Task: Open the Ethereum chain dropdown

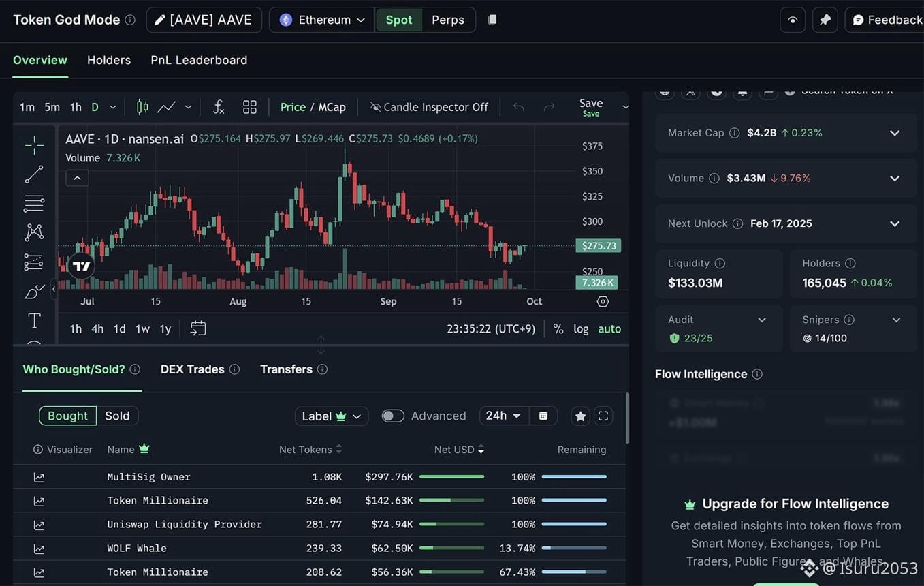Action: tap(321, 20)
